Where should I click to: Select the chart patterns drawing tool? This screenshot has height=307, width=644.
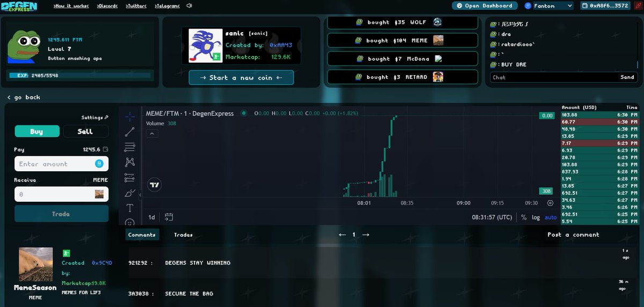[129, 162]
